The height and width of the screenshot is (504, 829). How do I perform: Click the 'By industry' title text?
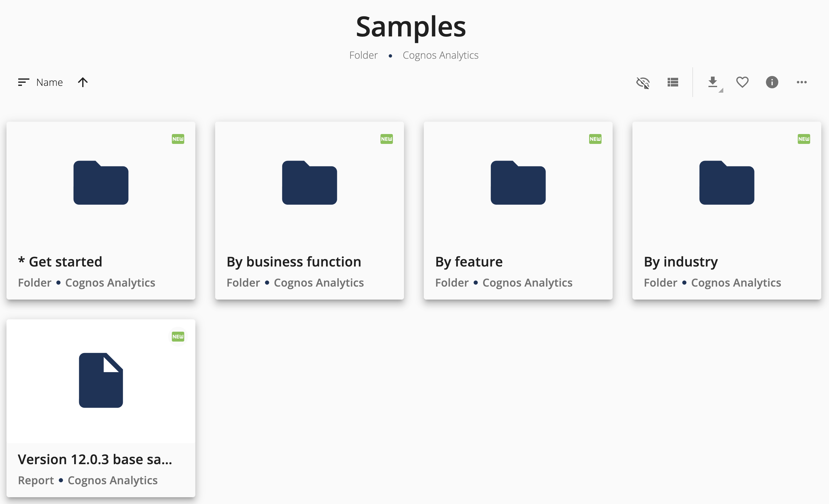(x=681, y=262)
